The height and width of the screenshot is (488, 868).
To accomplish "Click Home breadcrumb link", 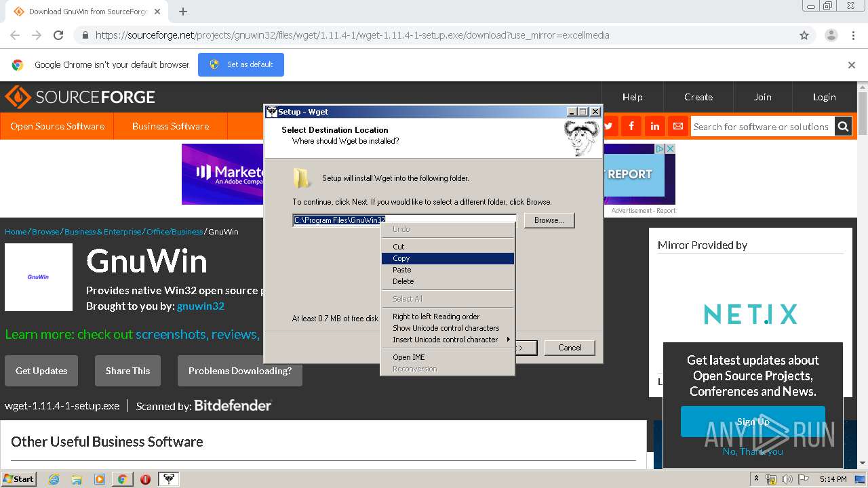I will [16, 232].
